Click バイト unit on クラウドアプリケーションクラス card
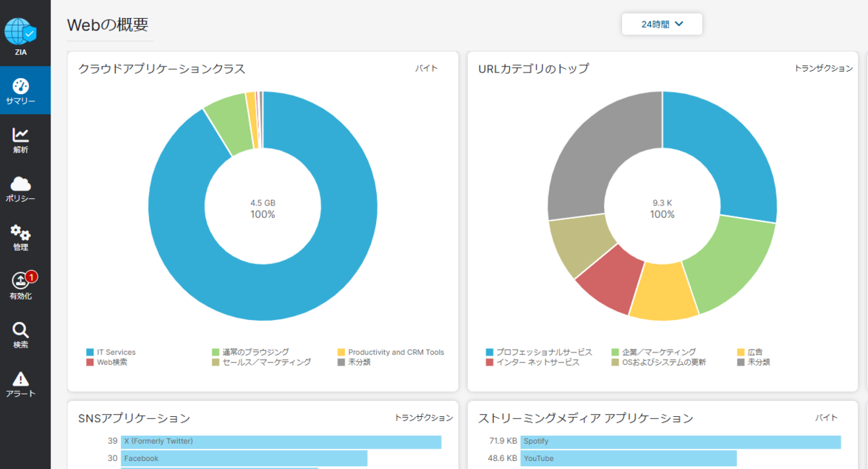The width and height of the screenshot is (868, 469). [x=426, y=69]
